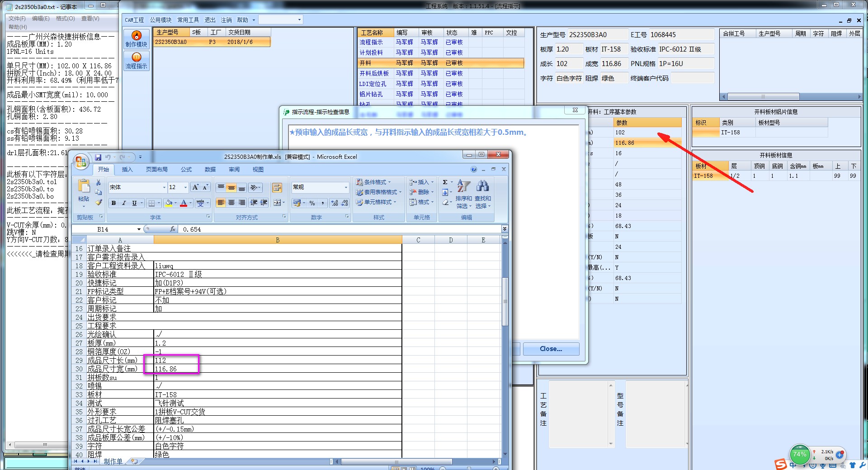
Task: Toggle Bold formatting in Excel
Action: click(113, 203)
